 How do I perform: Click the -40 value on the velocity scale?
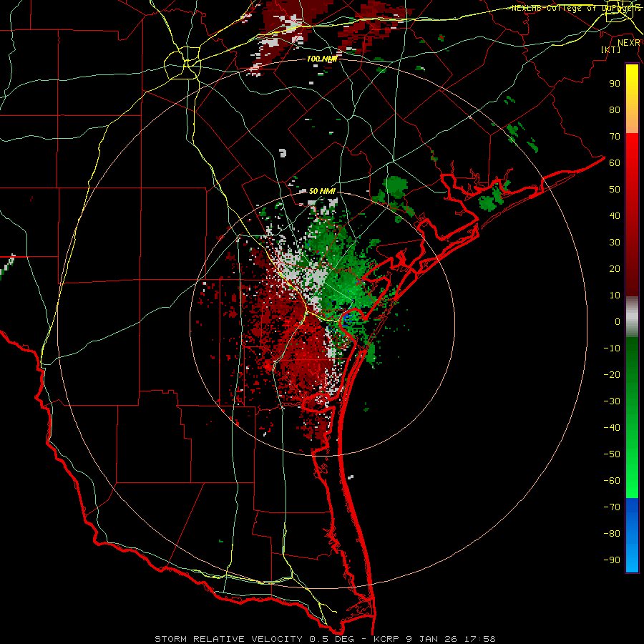[x=612, y=428]
